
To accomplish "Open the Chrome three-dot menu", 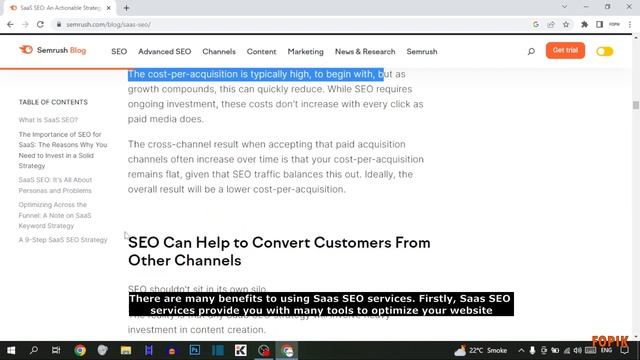I will pos(630,24).
